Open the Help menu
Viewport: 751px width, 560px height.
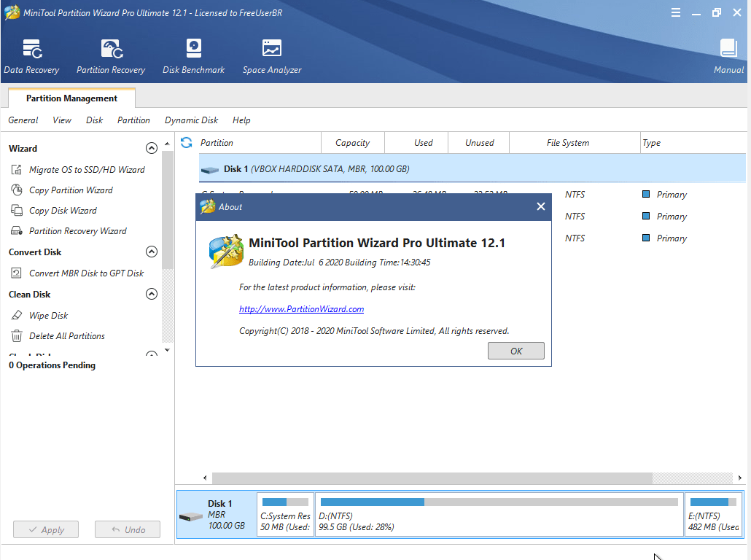pos(241,120)
